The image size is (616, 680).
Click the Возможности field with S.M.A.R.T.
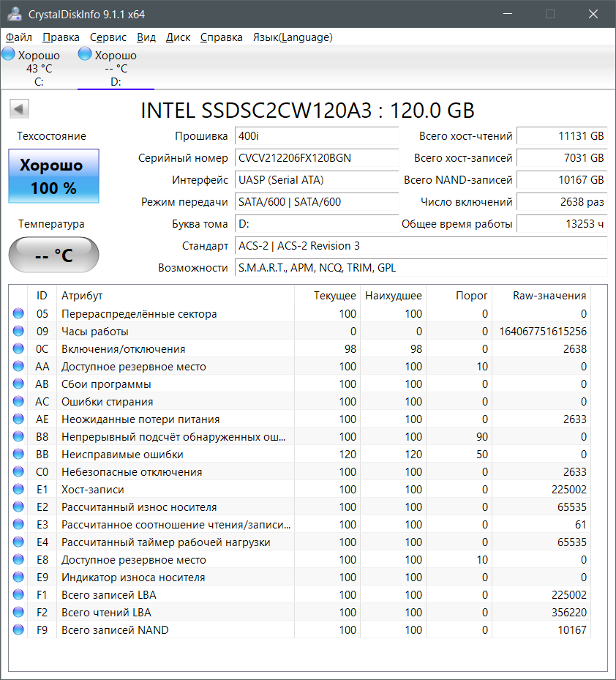click(x=421, y=268)
